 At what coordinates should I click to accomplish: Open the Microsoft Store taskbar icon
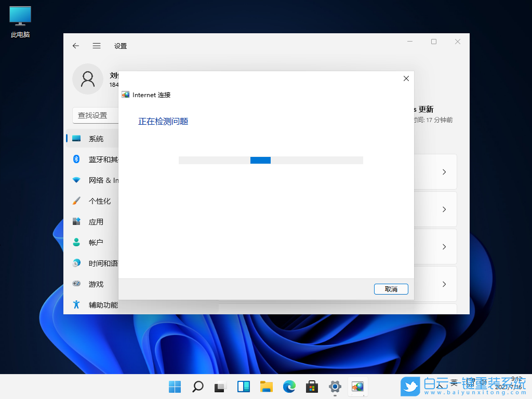(312, 387)
